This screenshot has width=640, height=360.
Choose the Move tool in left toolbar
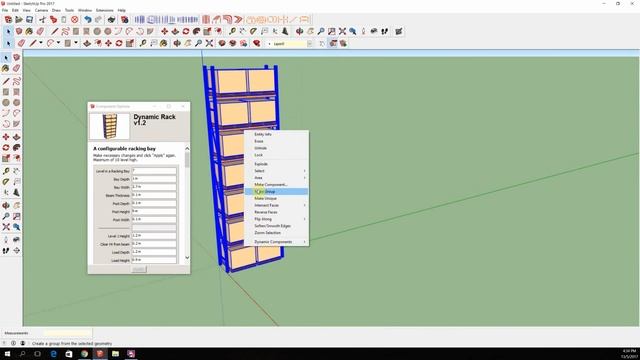pyautogui.click(x=6, y=137)
